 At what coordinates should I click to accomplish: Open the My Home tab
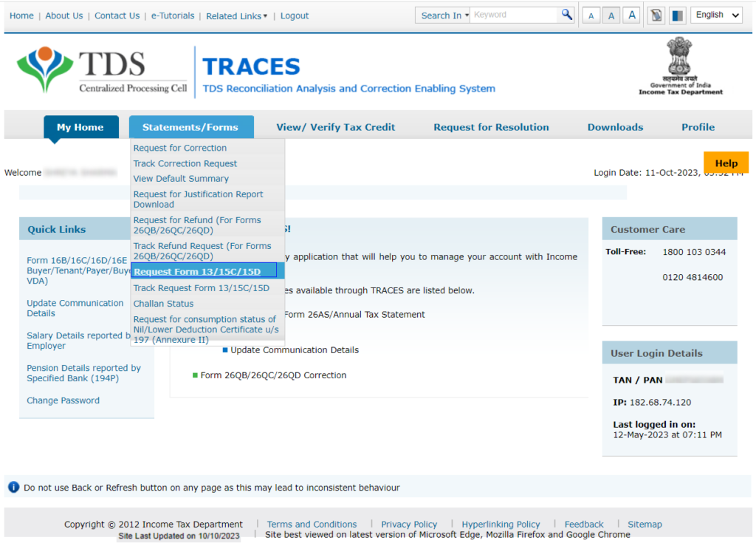(80, 127)
